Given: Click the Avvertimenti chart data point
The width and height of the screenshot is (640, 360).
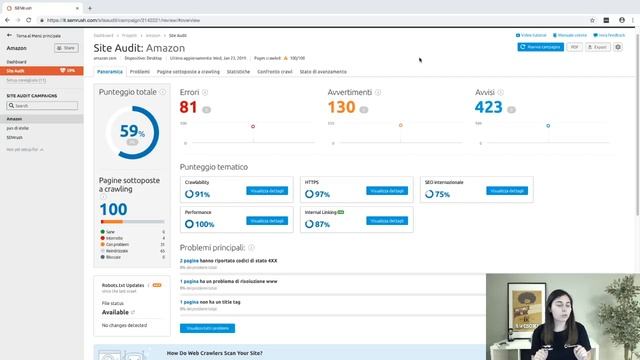Looking at the screenshot, I should tap(401, 125).
